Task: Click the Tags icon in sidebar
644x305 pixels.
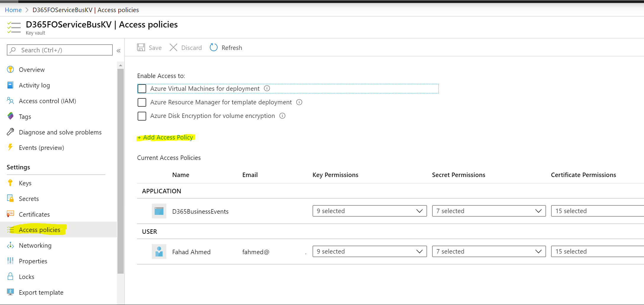Action: (x=10, y=116)
